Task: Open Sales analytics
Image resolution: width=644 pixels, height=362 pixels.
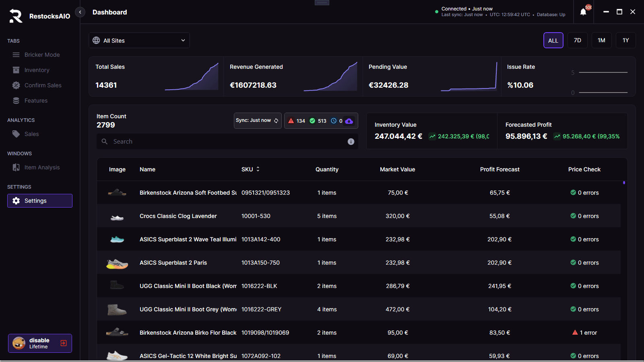Action: 40,134
